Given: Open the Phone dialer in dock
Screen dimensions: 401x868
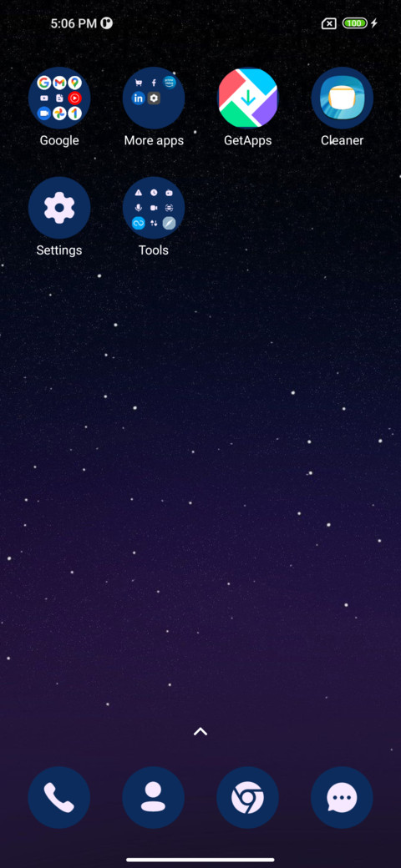Looking at the screenshot, I should [x=59, y=797].
